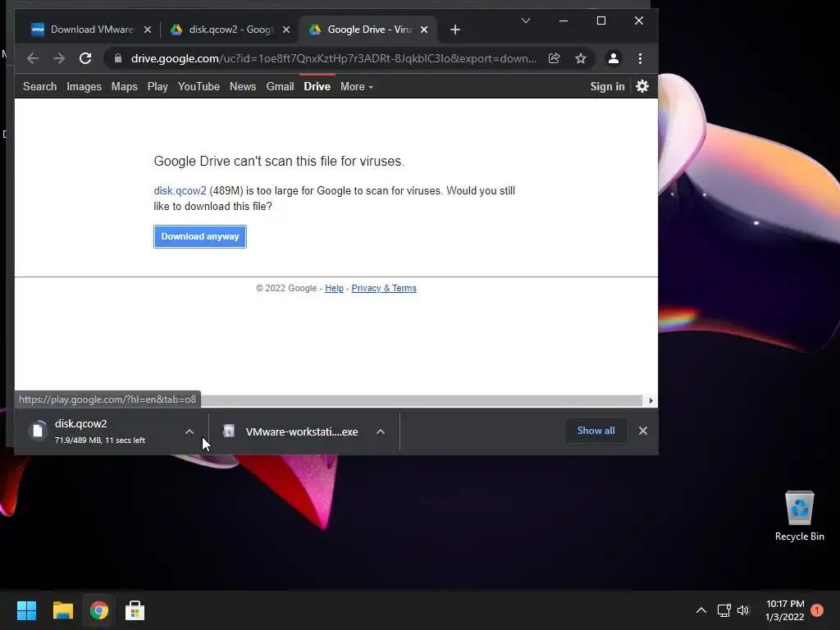Click the disk.qcow2 download file icon
This screenshot has width=840, height=630.
click(x=38, y=430)
